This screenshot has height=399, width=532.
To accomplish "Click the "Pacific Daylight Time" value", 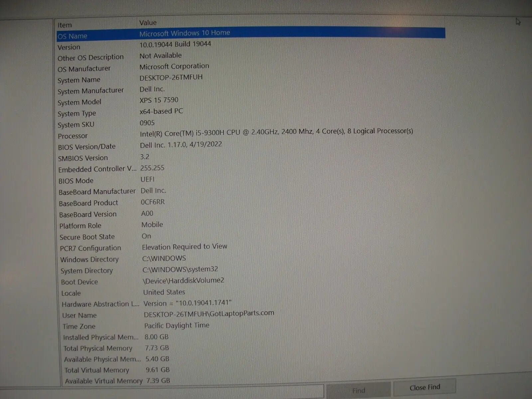I will point(177,326).
